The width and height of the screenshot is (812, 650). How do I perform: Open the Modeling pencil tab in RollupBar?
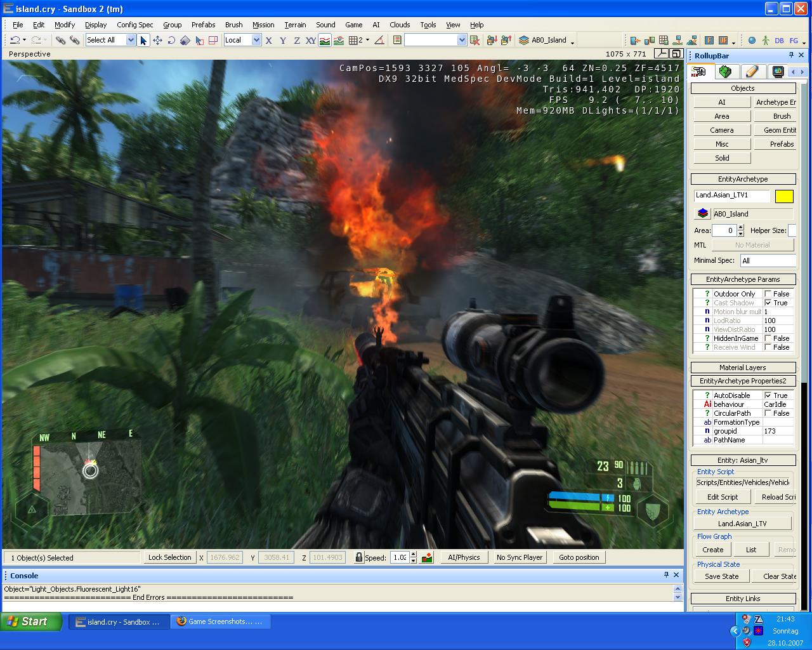pos(752,72)
